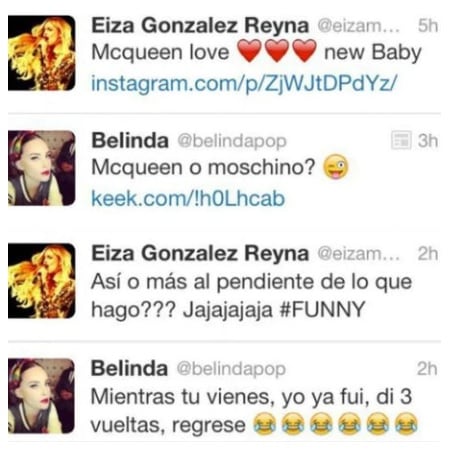Tap the winking tongue emoji after moschino
This screenshot has width=450, height=450.
[x=336, y=167]
